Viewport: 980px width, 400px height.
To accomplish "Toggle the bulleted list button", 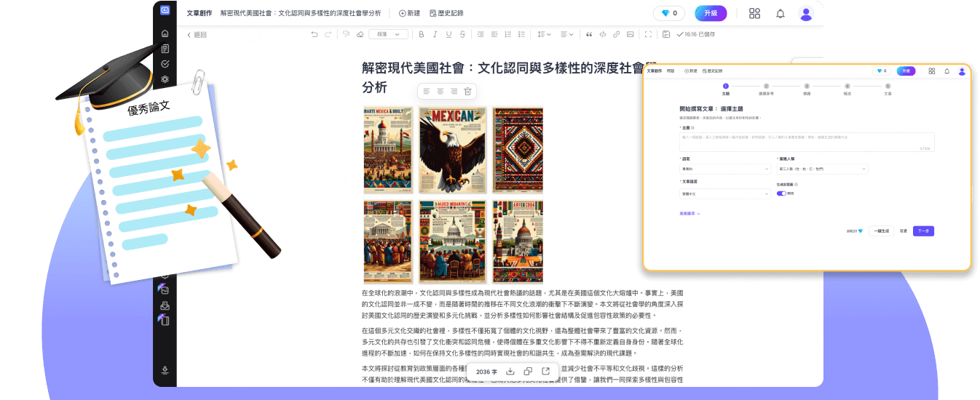I will coord(521,34).
